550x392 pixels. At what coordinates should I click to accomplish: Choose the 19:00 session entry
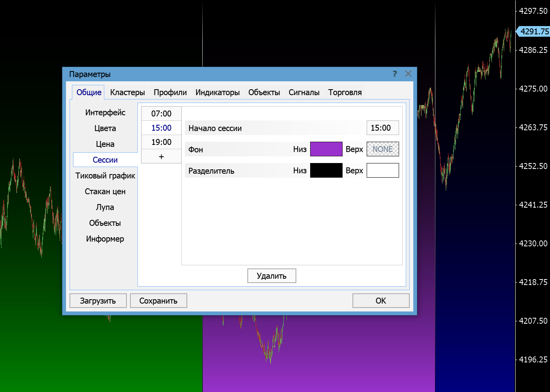click(x=161, y=142)
